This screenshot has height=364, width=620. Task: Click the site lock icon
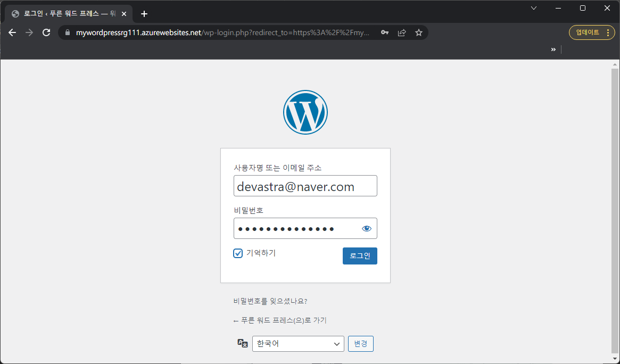coord(67,33)
